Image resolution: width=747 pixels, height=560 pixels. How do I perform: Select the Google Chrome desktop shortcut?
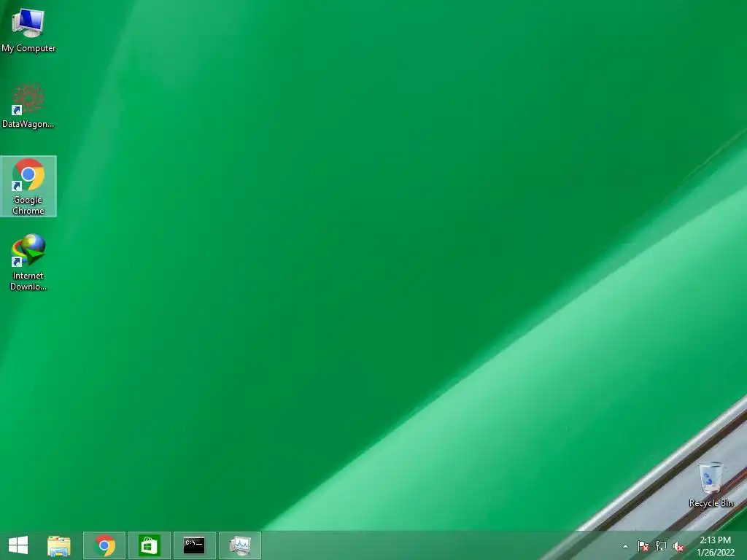click(28, 186)
